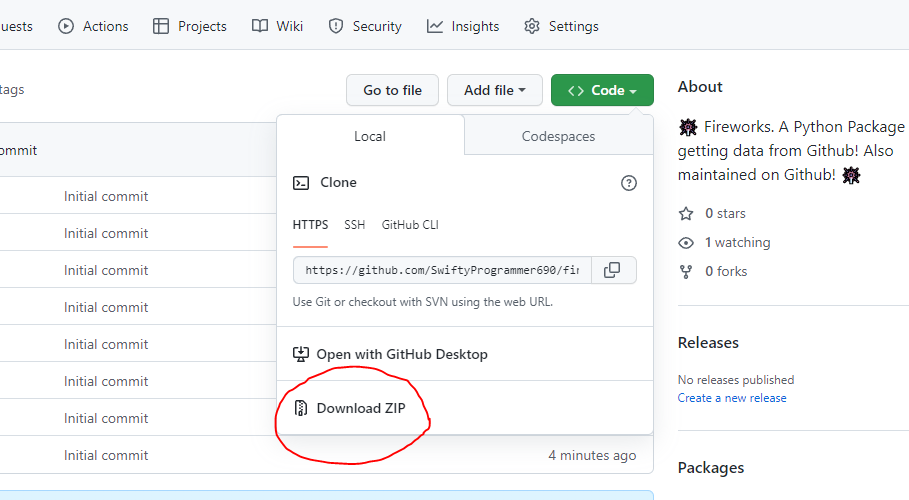
Task: Click the watching eye icon
Action: tap(686, 243)
